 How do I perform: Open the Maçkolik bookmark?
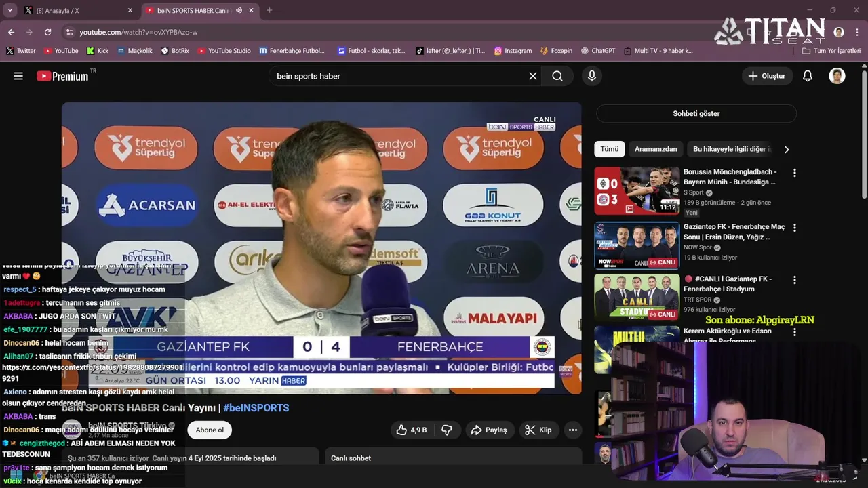point(134,51)
